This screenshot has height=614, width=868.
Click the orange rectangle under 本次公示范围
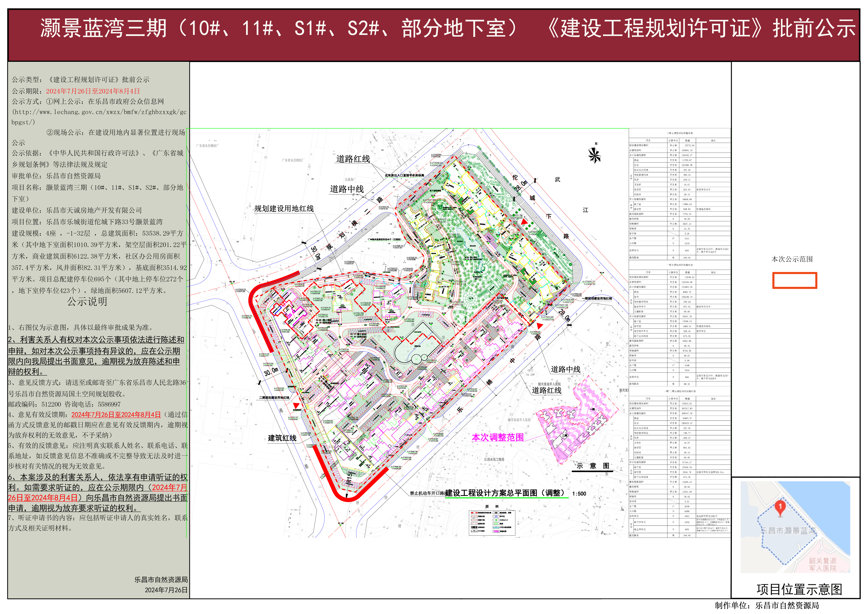(795, 281)
